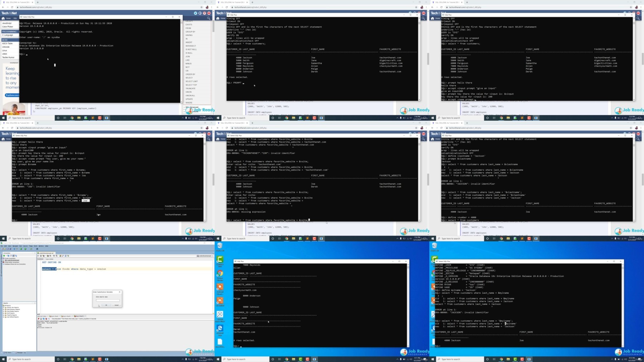This screenshot has height=362, width=644.
Task: Close the Enter Substitution Variable dialog
Action: pyautogui.click(x=119, y=292)
